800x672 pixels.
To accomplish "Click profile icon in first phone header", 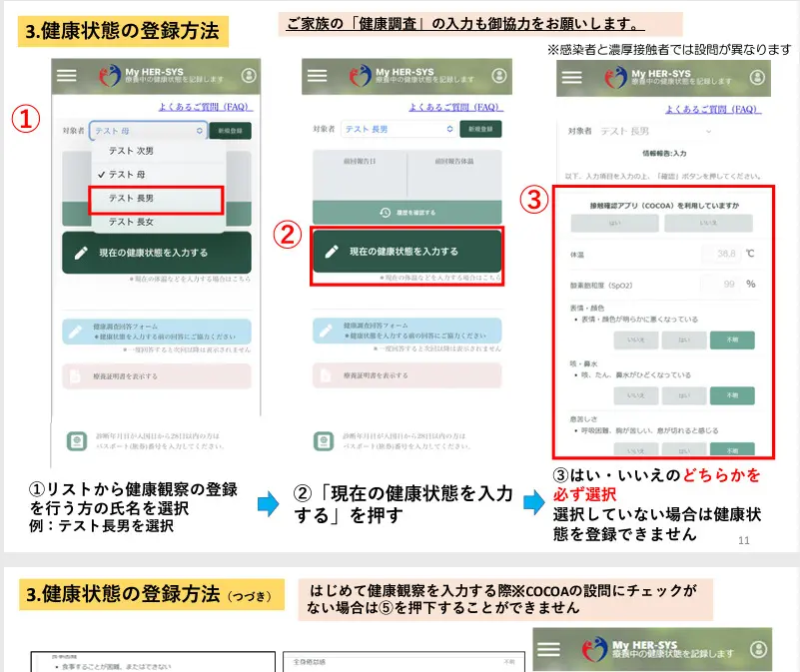I will coord(249,76).
